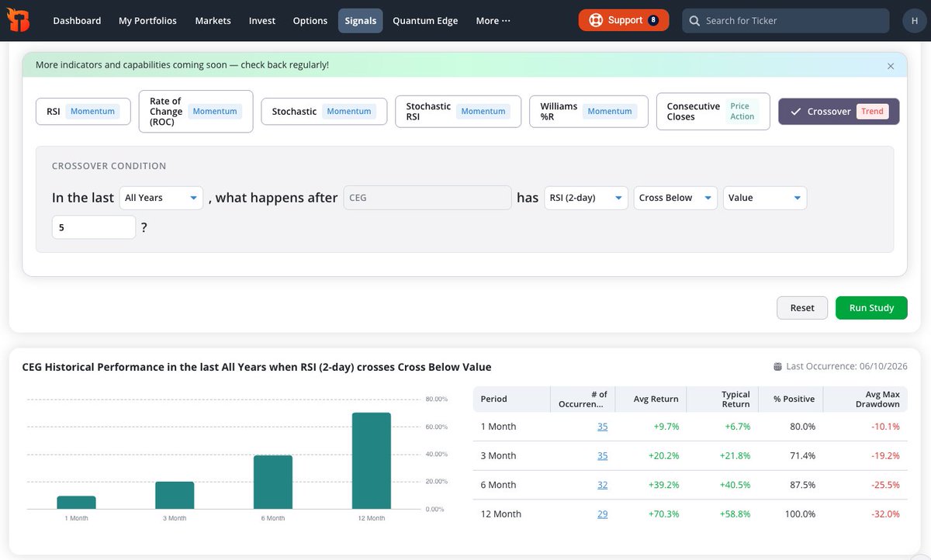This screenshot has height=560, width=931.
Task: Select Consecutive Closes Price Action indicator
Action: pyautogui.click(x=713, y=112)
